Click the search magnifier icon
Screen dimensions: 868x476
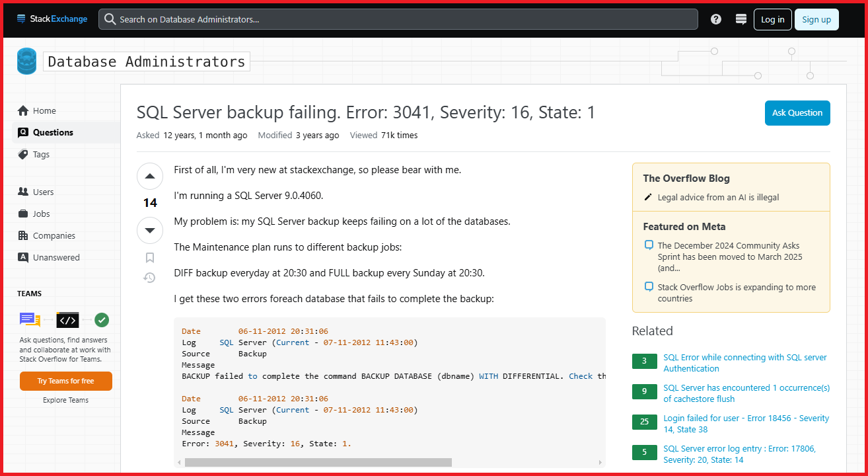(110, 19)
